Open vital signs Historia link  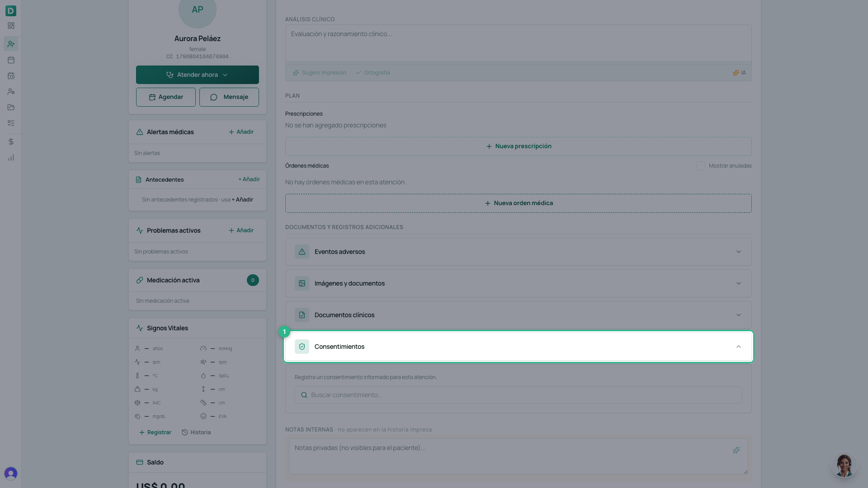pyautogui.click(x=196, y=432)
